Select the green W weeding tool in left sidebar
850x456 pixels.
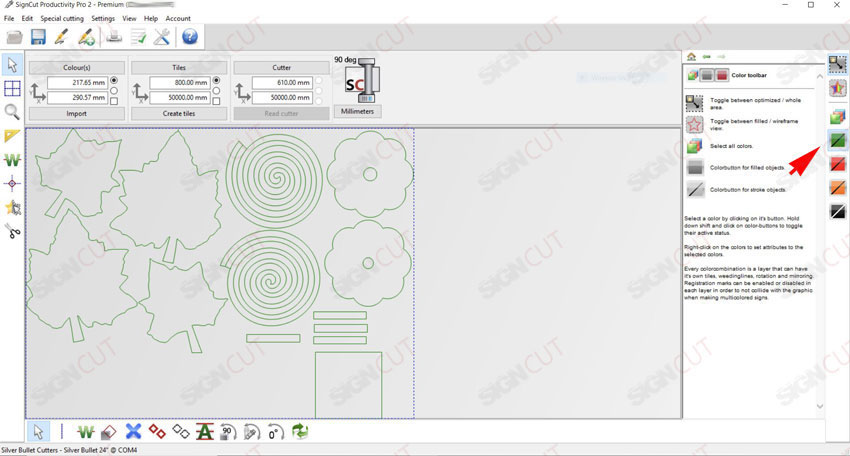tap(12, 160)
